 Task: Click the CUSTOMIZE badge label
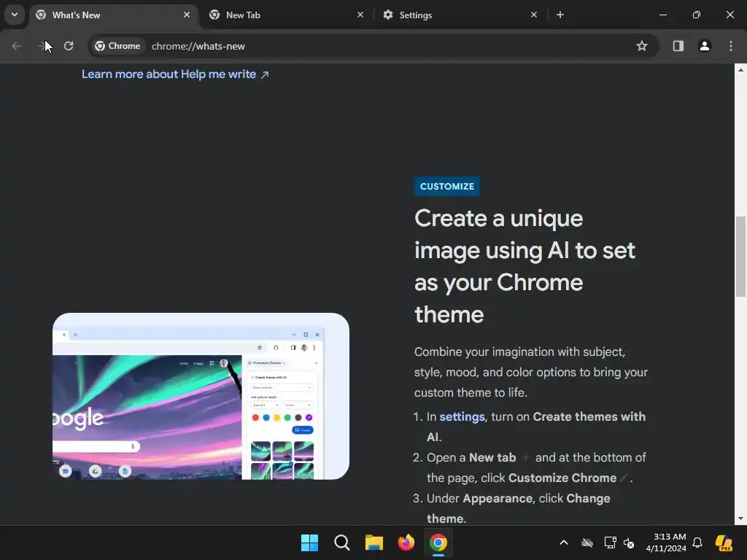(447, 186)
